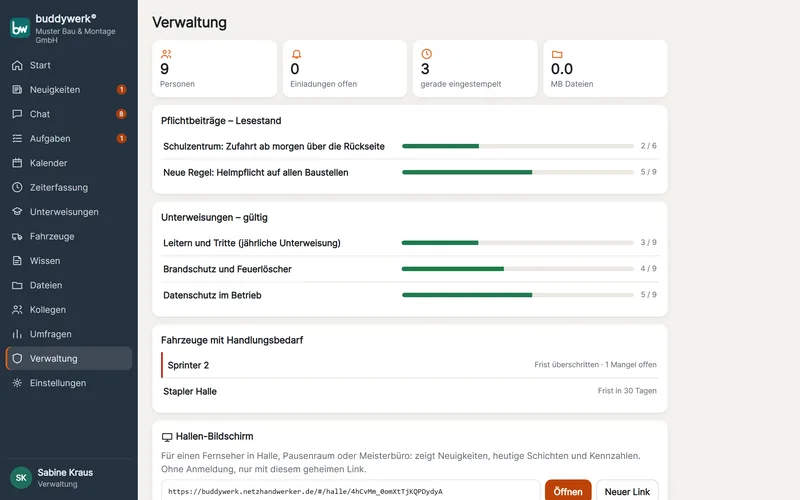This screenshot has height=500, width=800.
Task: Click the Datenschutz im Betrieb progress bar
Action: click(x=517, y=295)
